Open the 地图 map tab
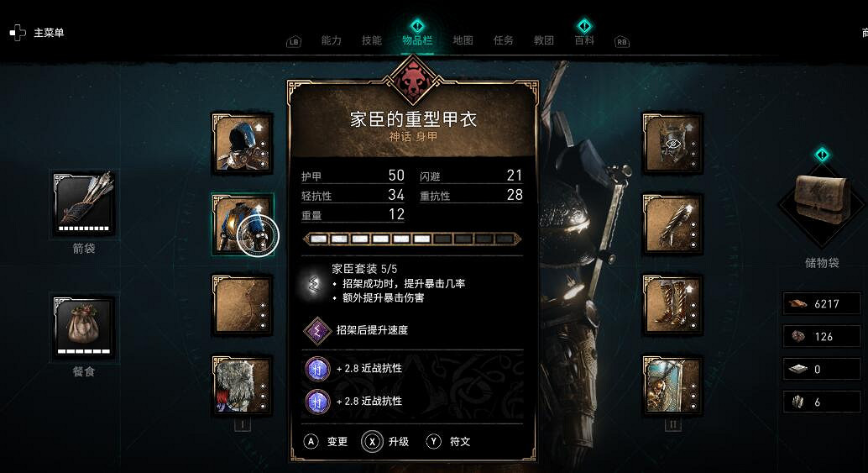This screenshot has width=868, height=473. 463,40
